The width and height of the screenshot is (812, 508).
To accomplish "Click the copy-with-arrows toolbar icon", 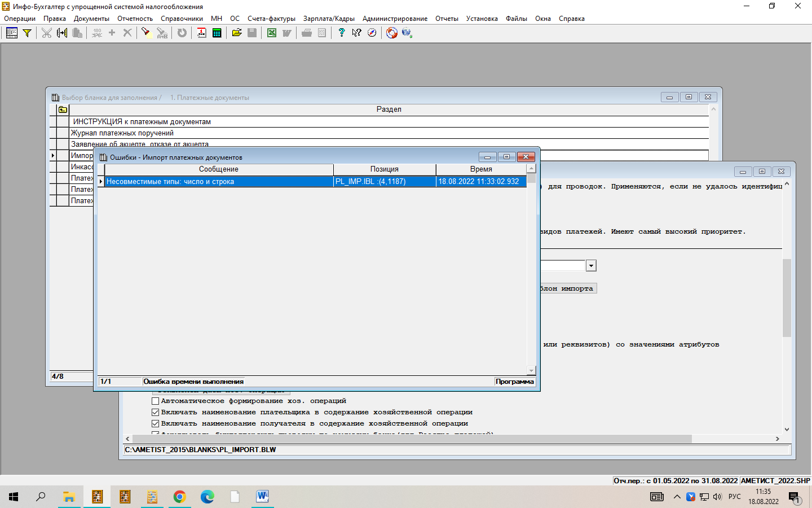I will [62, 33].
